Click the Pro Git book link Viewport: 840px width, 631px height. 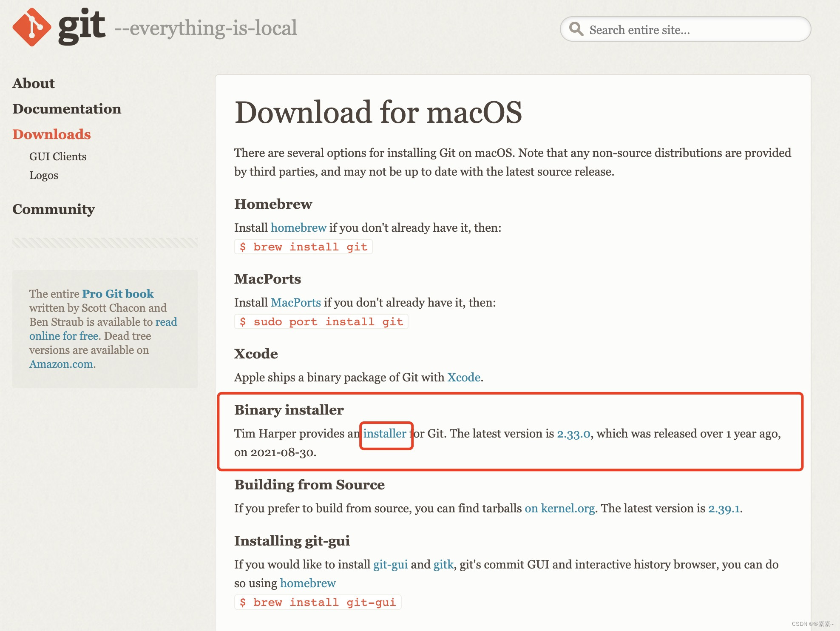click(118, 294)
